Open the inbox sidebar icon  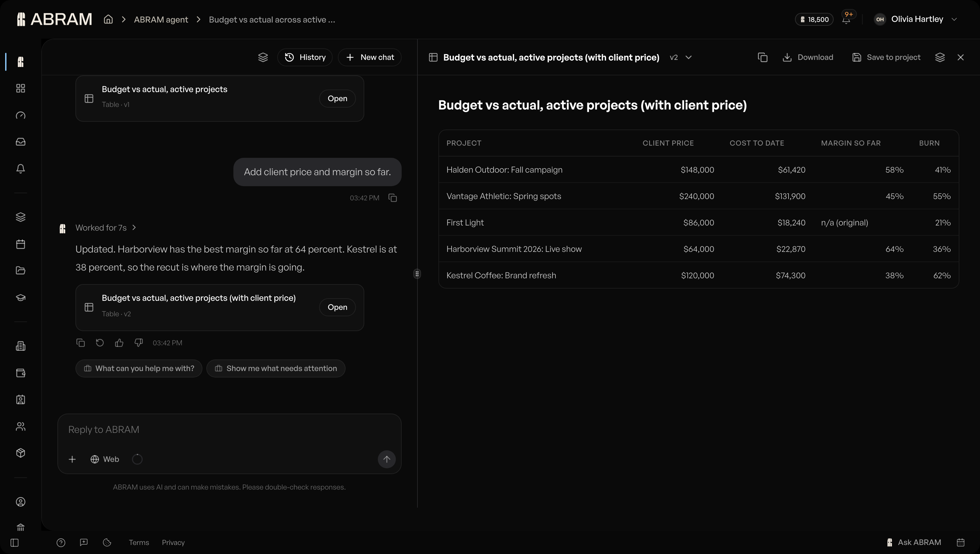point(21,141)
